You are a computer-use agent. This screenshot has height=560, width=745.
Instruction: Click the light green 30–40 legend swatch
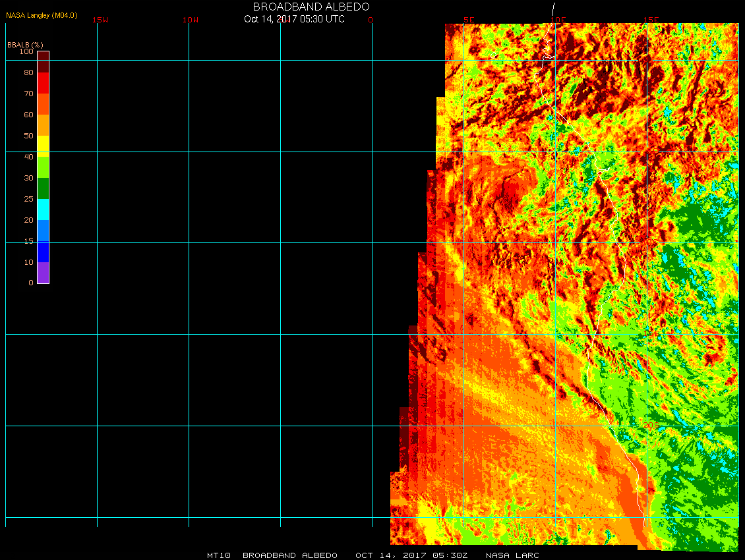(43, 167)
